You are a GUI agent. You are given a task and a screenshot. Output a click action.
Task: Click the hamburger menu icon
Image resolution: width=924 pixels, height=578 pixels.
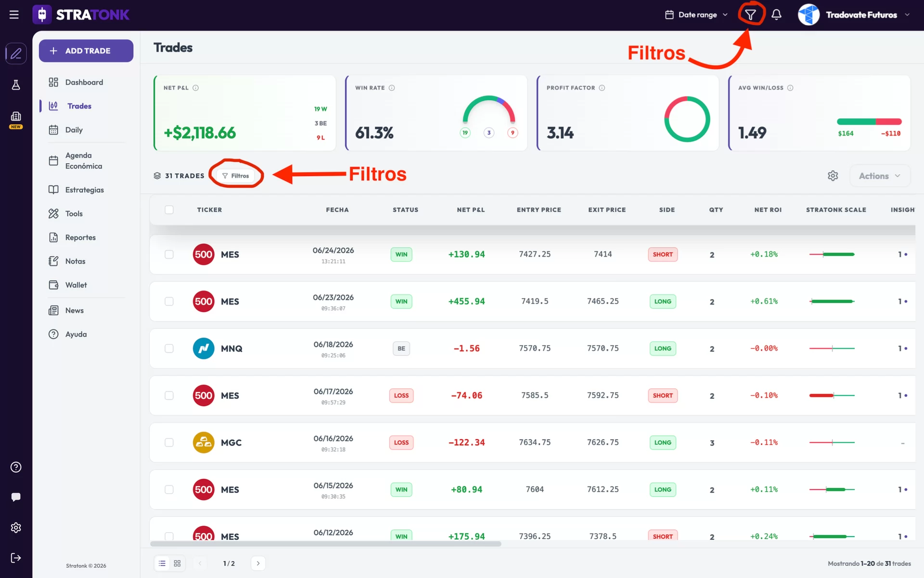coord(14,14)
